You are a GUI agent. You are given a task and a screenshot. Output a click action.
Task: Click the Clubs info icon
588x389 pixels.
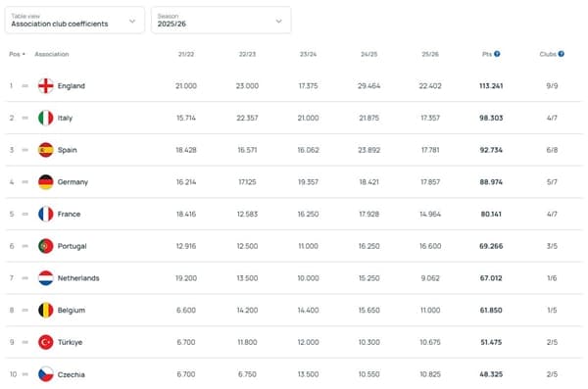[x=561, y=54]
